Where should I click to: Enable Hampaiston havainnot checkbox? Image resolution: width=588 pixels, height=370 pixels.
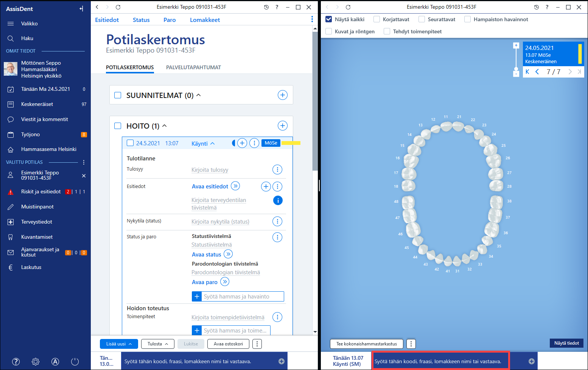click(467, 19)
